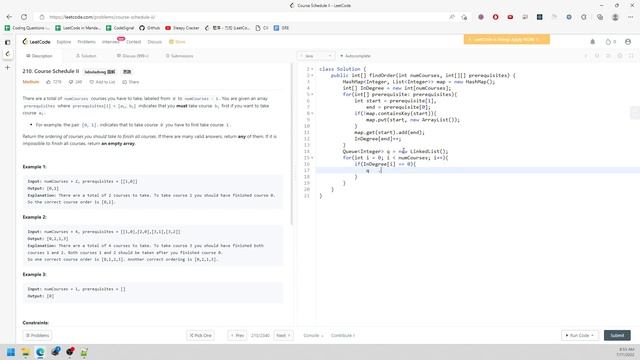Open the GitHub bookmark

point(149,28)
